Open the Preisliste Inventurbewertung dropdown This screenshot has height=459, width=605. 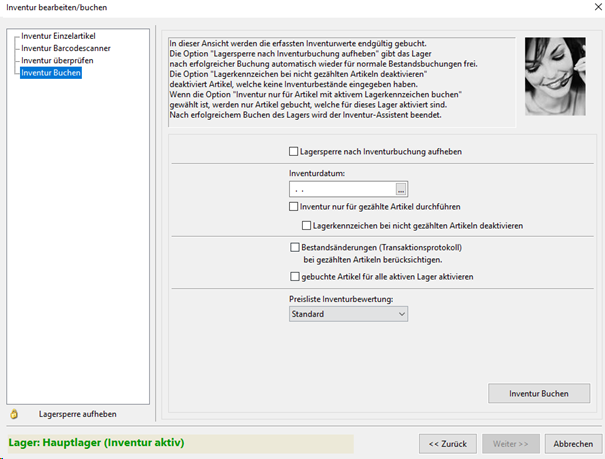(348, 314)
